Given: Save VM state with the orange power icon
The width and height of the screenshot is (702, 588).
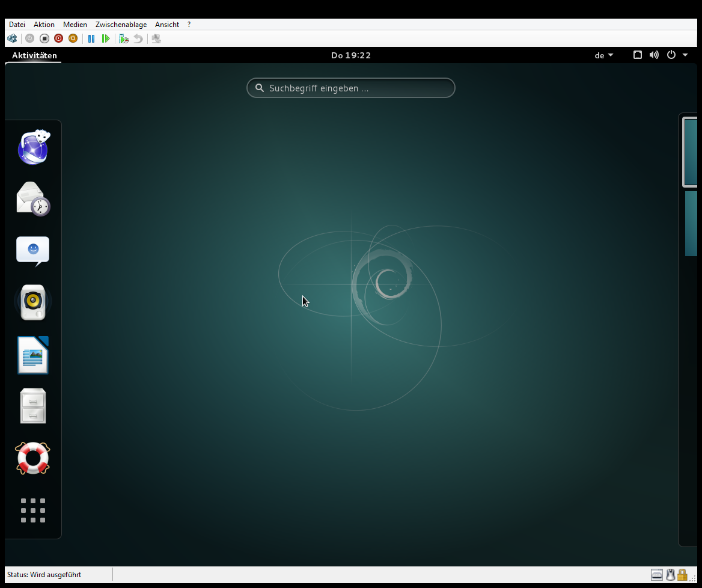Looking at the screenshot, I should click(x=73, y=38).
